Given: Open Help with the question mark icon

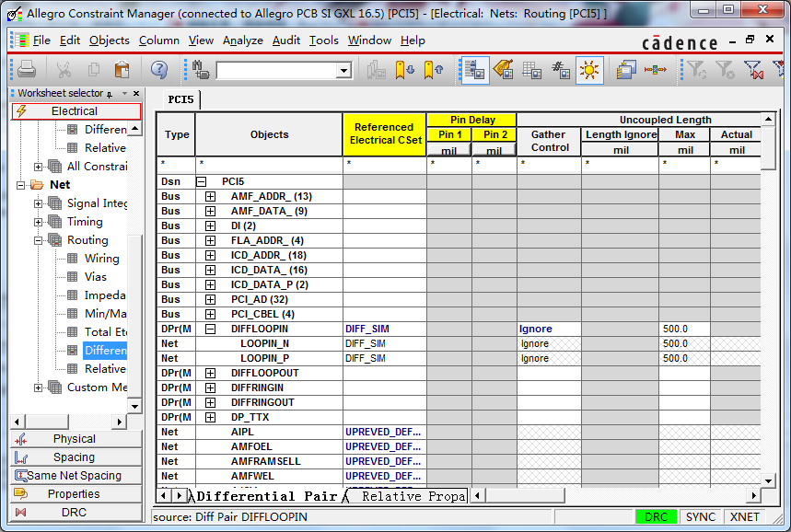Looking at the screenshot, I should pyautogui.click(x=159, y=70).
